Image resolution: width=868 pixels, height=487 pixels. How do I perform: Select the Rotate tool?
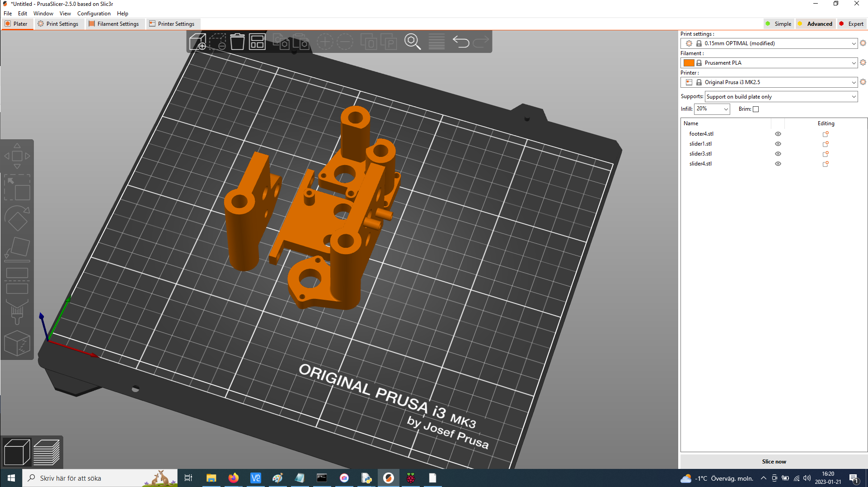[x=17, y=219]
